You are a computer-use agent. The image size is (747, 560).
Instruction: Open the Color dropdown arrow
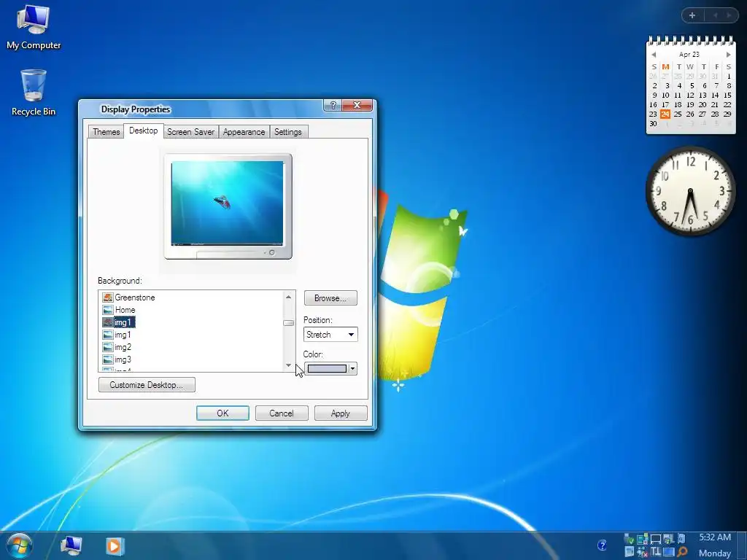tap(352, 368)
